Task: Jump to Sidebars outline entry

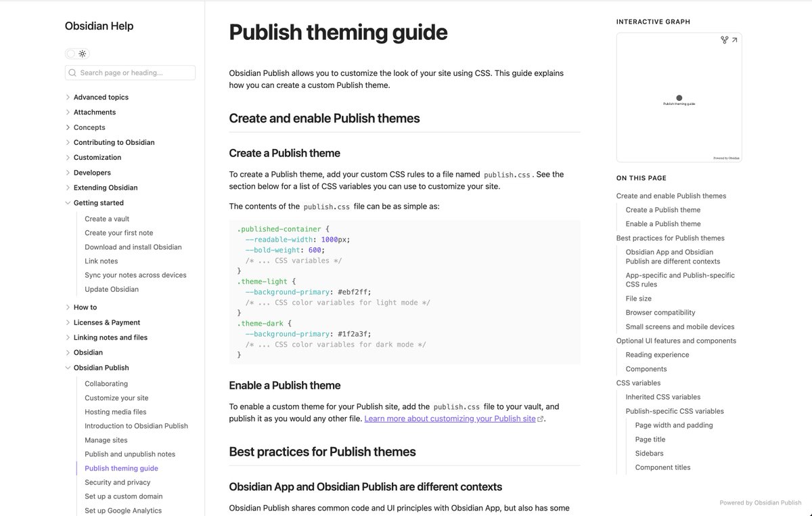Action: pyautogui.click(x=650, y=454)
